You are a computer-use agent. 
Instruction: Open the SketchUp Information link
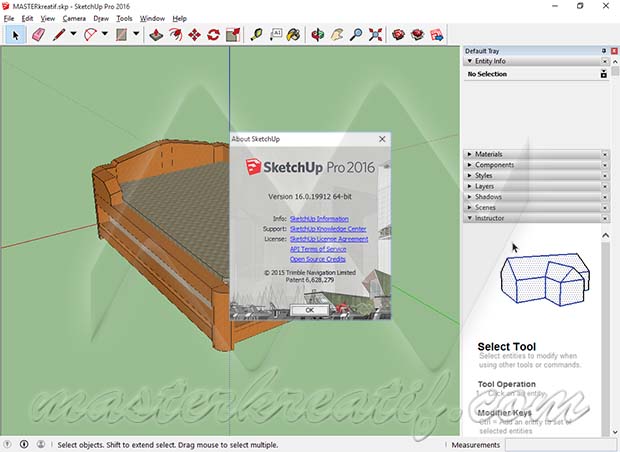319,219
